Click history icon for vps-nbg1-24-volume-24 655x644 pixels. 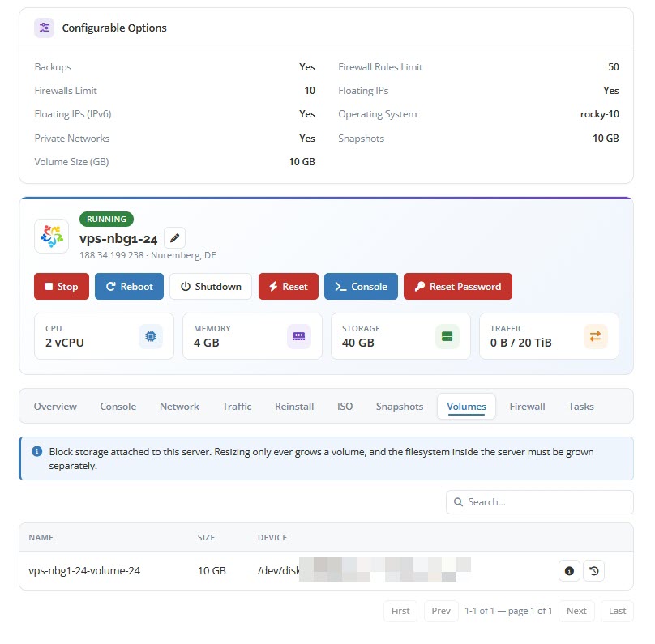pos(593,570)
